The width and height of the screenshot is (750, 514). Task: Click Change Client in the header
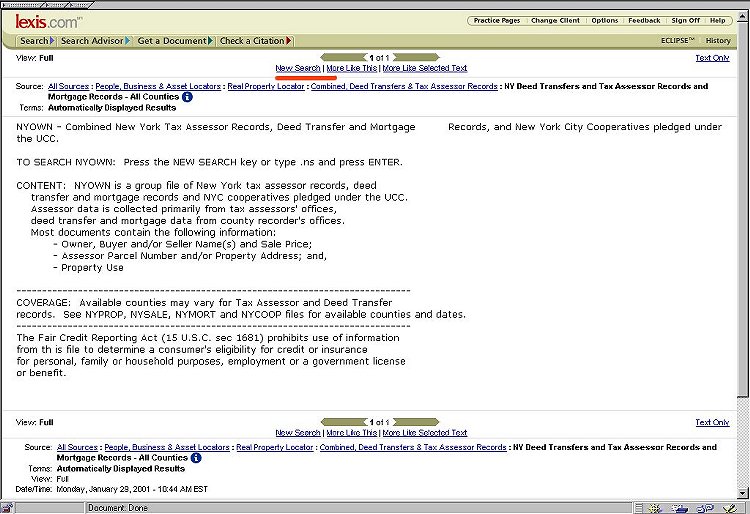coord(555,21)
